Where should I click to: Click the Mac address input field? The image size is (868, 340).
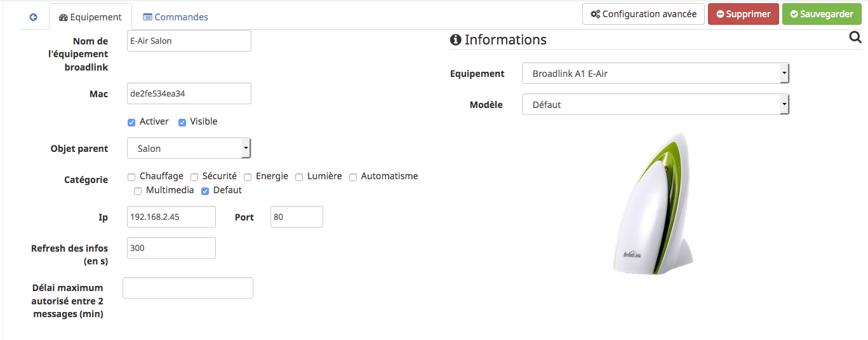tap(189, 93)
